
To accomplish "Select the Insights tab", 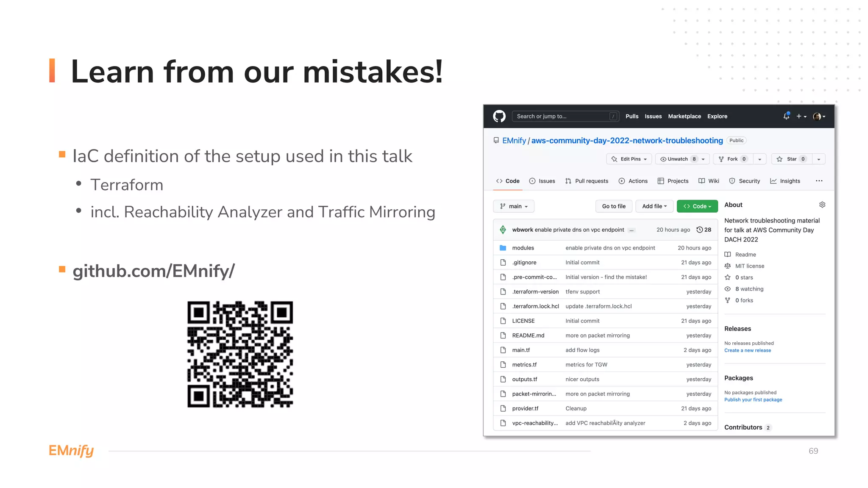I will 785,181.
